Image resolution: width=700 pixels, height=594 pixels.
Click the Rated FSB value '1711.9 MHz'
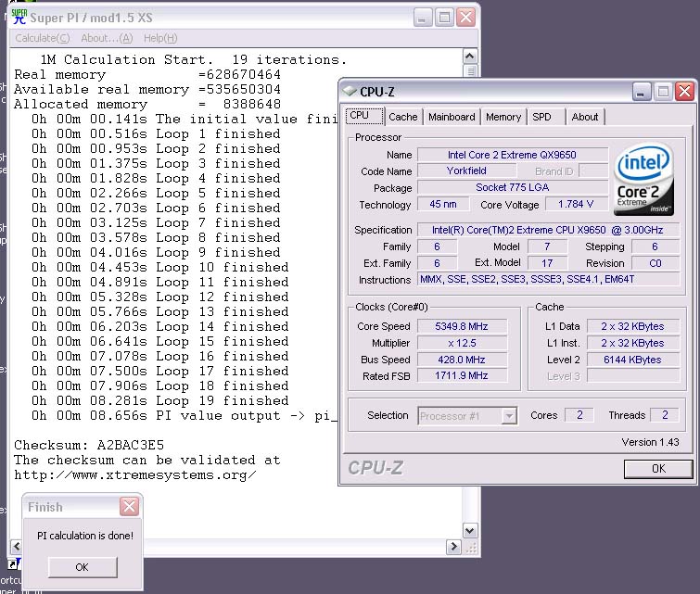pos(462,376)
